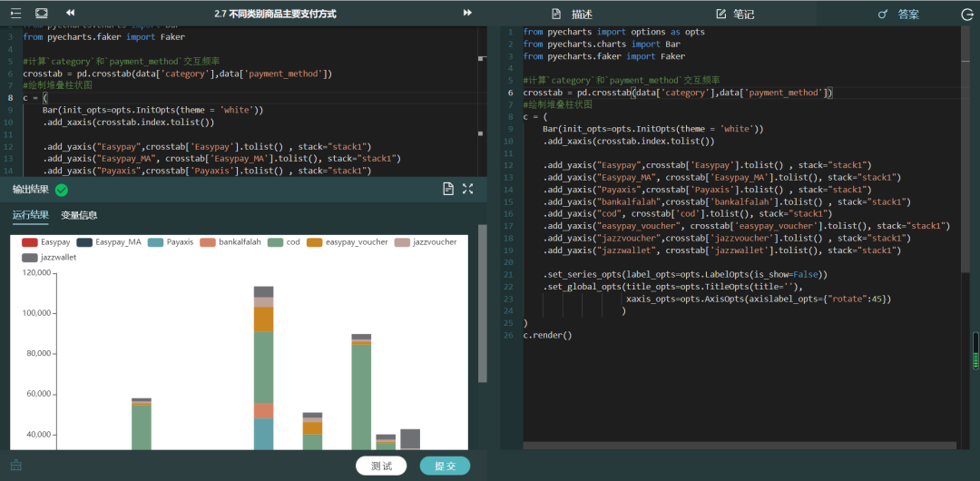
Task: Click the easypay_voucher add_yaxis line in answer
Action: point(746,226)
